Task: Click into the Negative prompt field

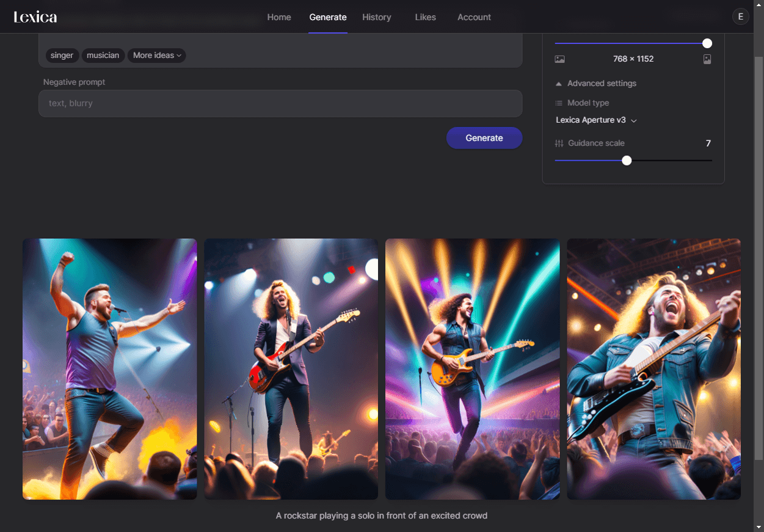Action: [280, 104]
